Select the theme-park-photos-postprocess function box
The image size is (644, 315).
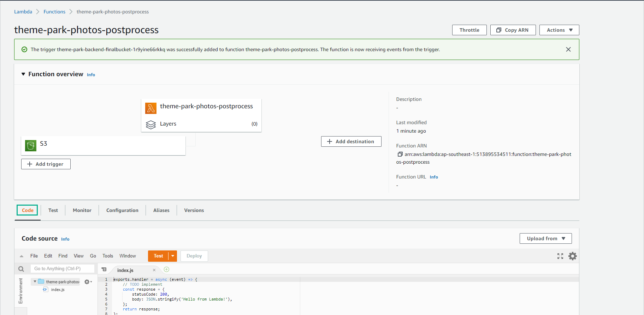pyautogui.click(x=201, y=115)
